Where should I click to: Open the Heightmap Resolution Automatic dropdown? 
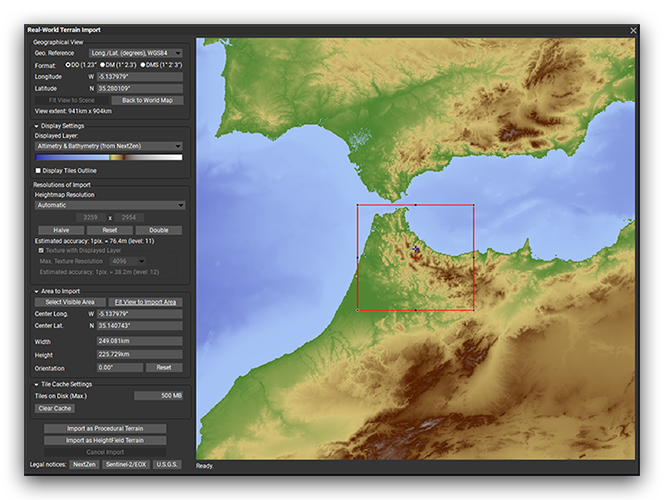click(x=109, y=205)
